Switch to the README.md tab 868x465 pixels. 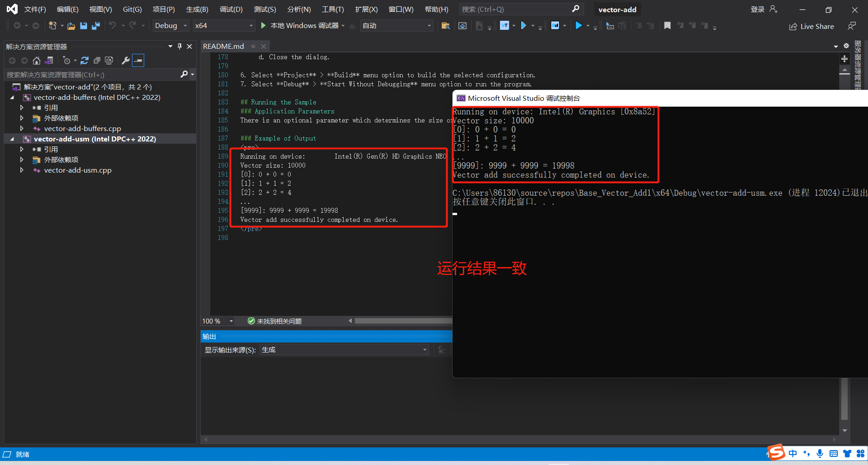coord(223,46)
